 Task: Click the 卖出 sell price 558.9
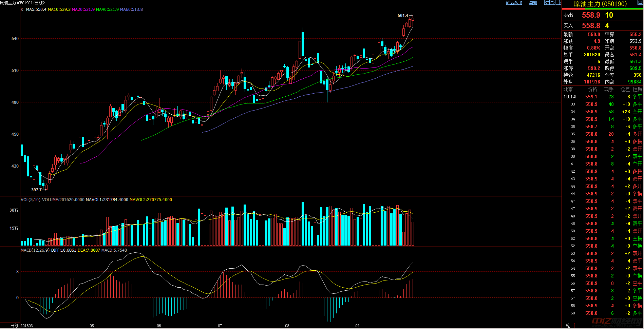[x=591, y=15]
